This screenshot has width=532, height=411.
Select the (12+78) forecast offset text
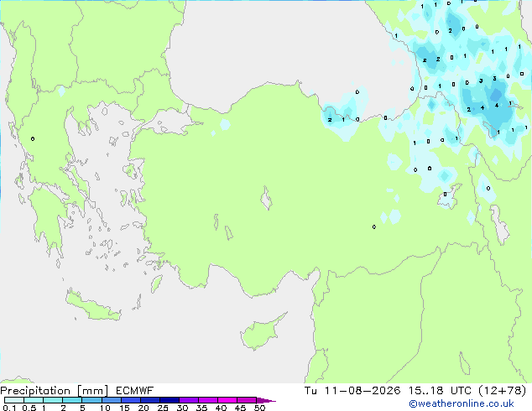(x=502, y=391)
